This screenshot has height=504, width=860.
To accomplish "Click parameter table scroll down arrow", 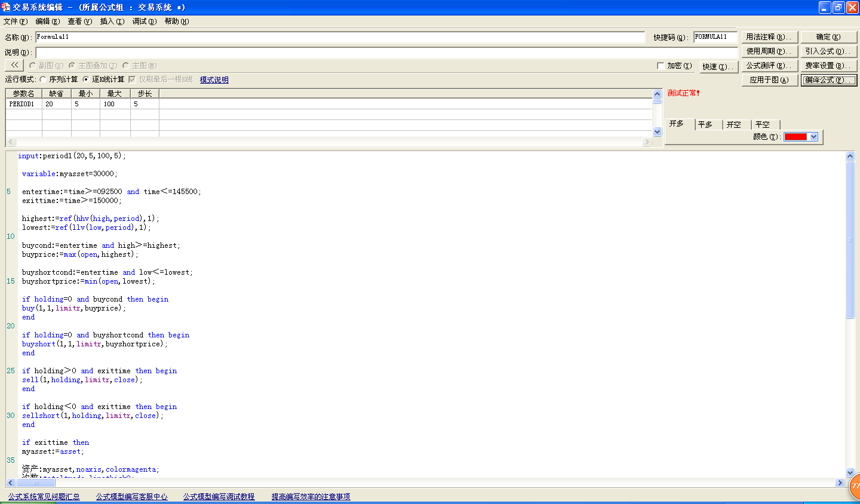I will pos(658,132).
